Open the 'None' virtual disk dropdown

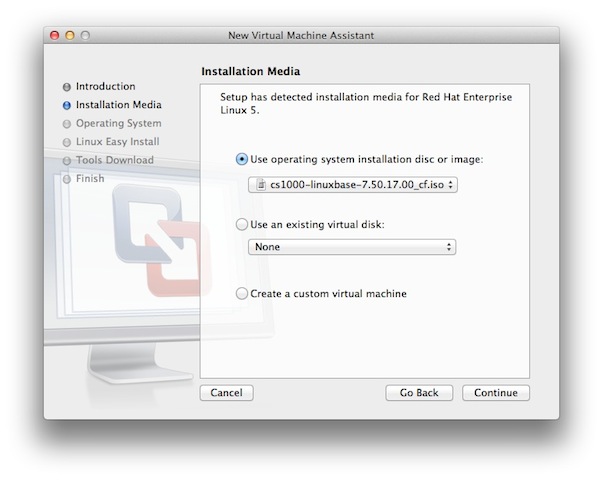tap(352, 247)
